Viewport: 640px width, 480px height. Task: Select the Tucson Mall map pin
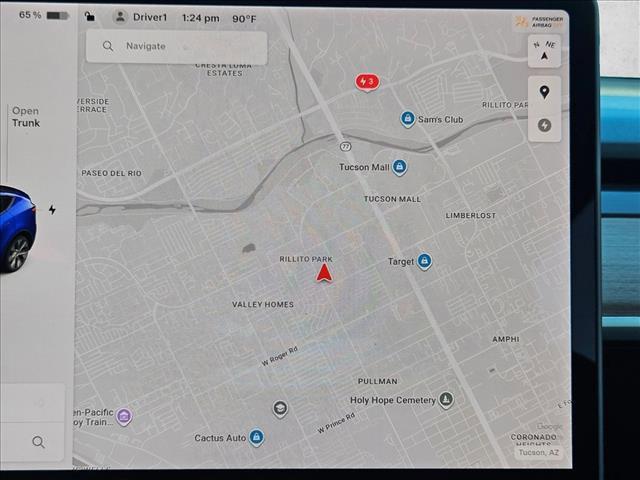point(399,167)
